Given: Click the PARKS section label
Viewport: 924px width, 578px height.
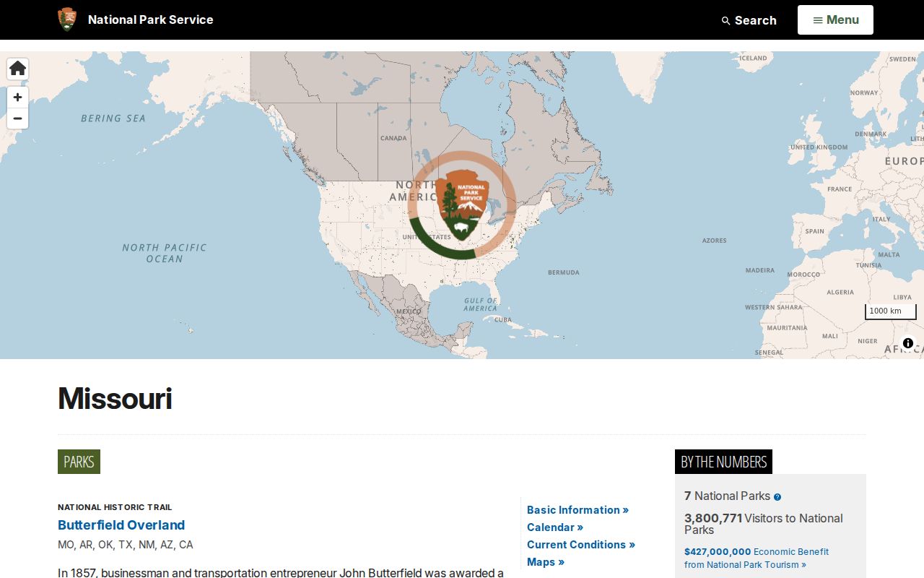Looking at the screenshot, I should [x=79, y=462].
